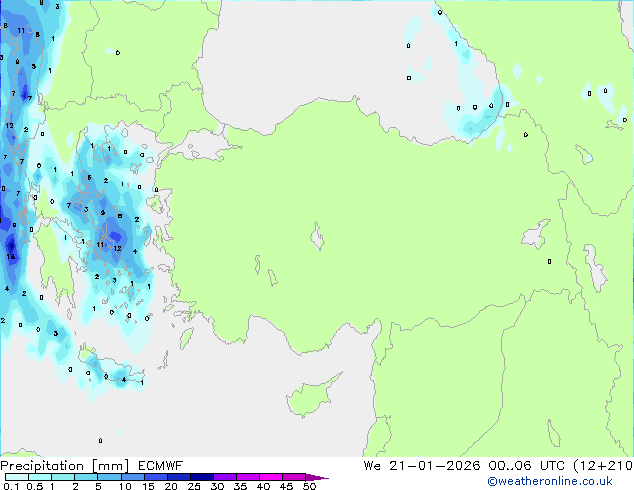Image resolution: width=634 pixels, height=490 pixels.
Task: Select legend swatch between 10 and 15
Action: [x=133, y=477]
